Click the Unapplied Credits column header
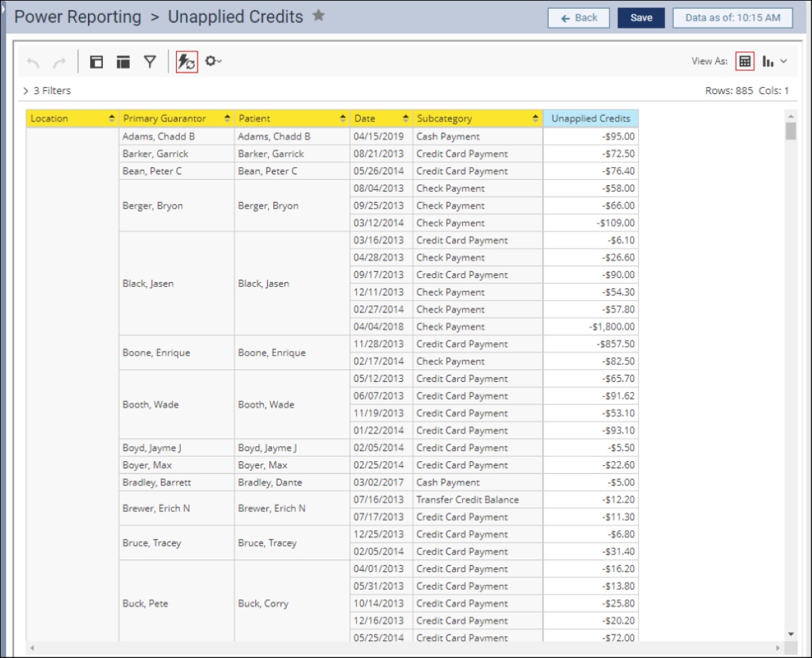 590,118
